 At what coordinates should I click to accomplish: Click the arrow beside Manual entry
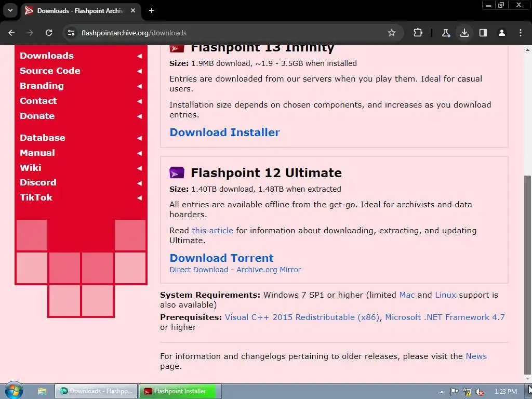(x=139, y=153)
